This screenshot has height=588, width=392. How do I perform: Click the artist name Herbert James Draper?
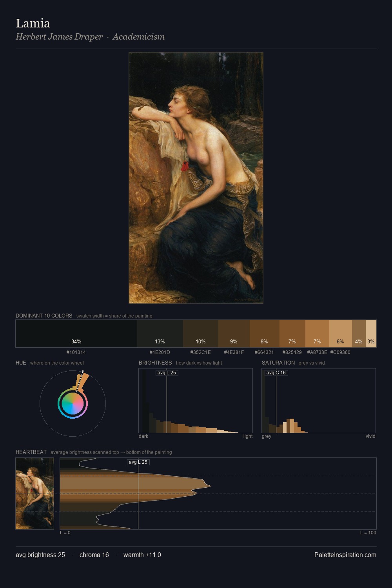point(59,37)
